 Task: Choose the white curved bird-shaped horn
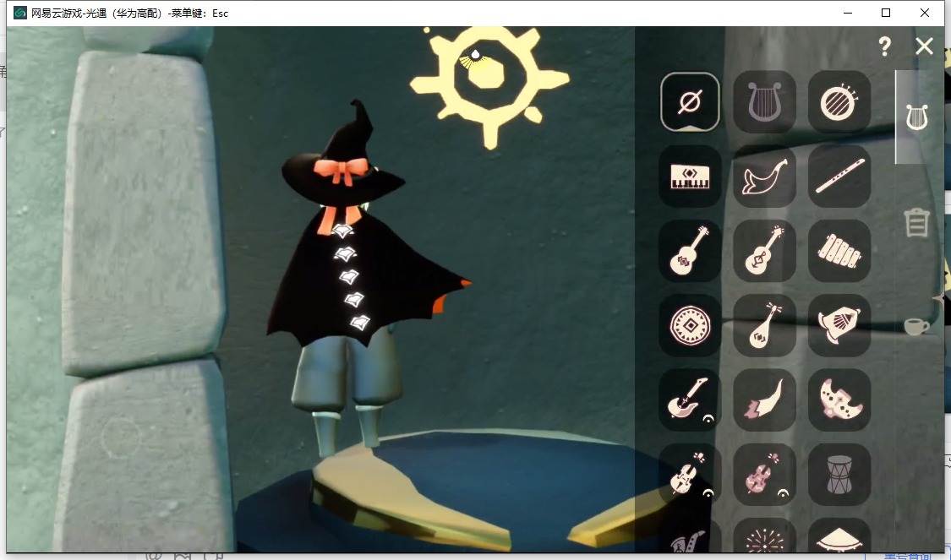coord(764,177)
